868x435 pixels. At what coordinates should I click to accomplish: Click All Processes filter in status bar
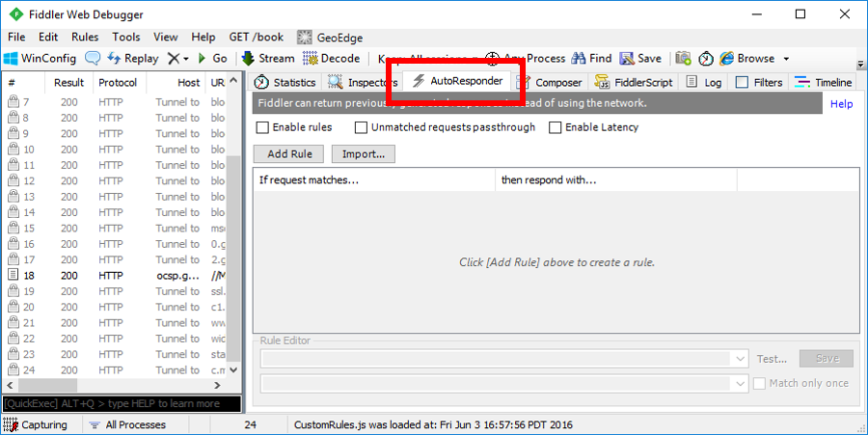[x=128, y=425]
